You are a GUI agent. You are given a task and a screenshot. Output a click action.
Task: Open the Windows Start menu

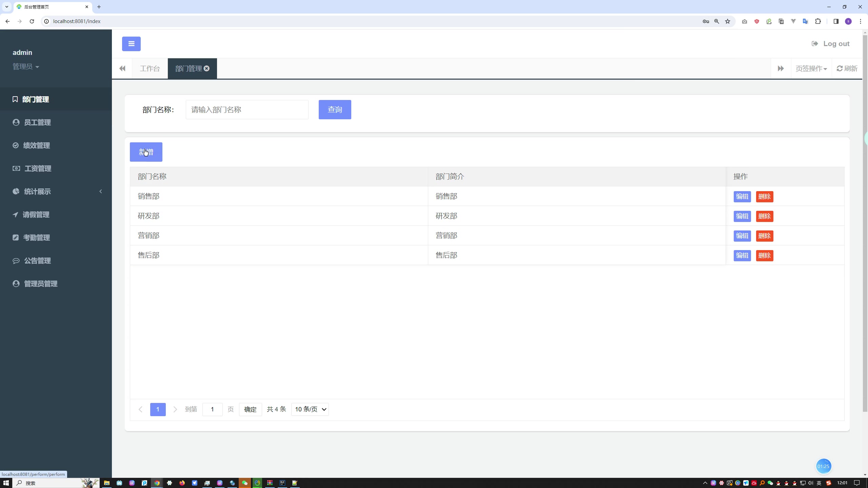pyautogui.click(x=6, y=483)
